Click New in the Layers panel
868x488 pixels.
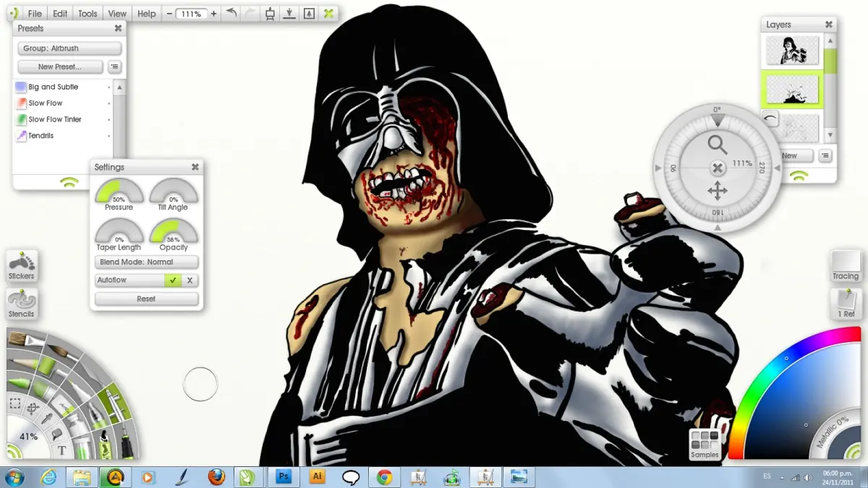point(790,155)
